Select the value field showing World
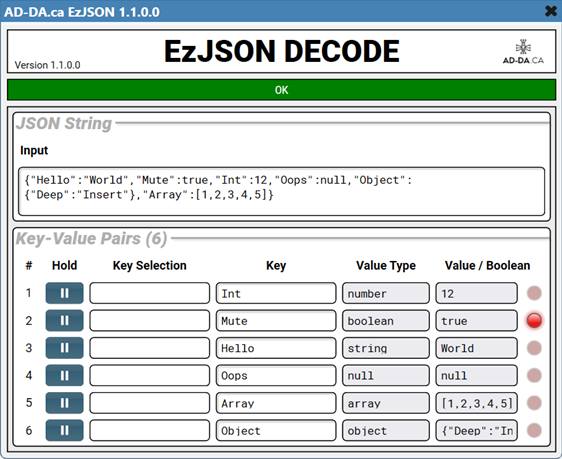Viewport: 562px width, 459px height. (477, 348)
